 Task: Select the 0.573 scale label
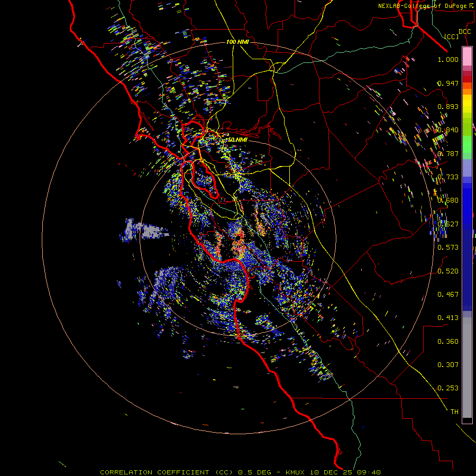pos(448,248)
